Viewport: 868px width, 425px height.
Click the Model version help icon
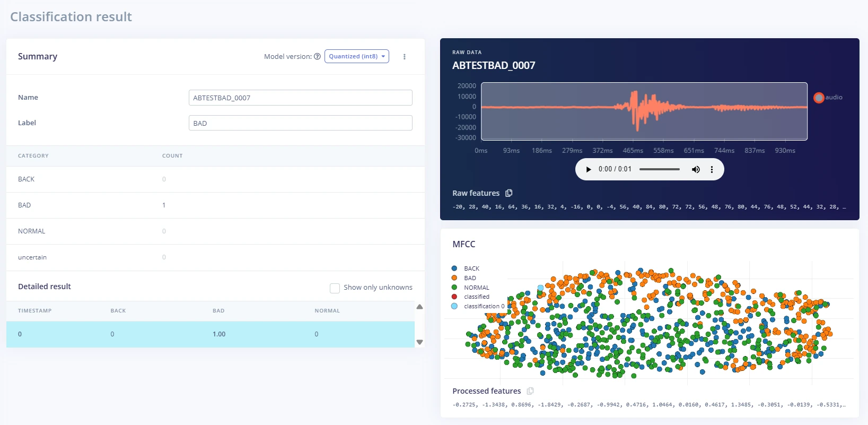coord(317,56)
